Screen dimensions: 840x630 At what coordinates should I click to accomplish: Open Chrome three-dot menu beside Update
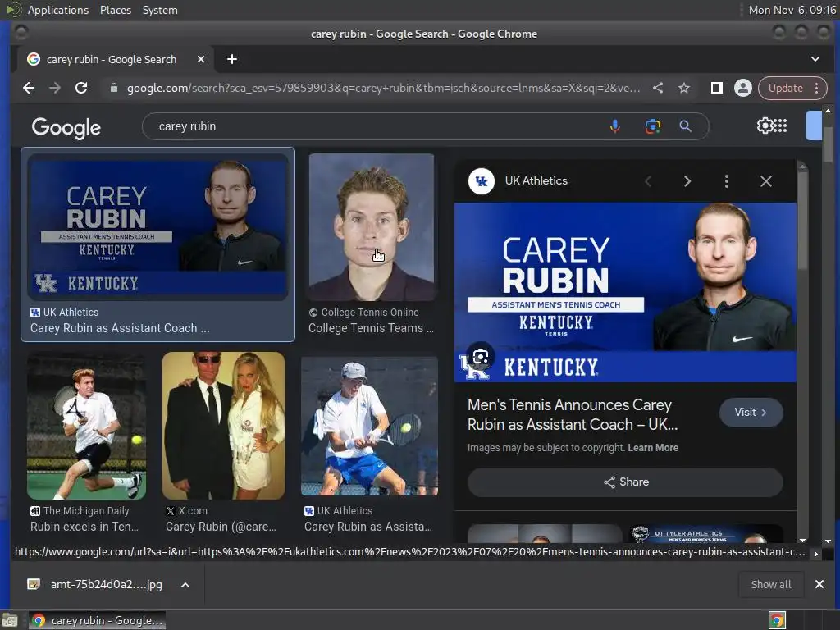[x=817, y=88]
